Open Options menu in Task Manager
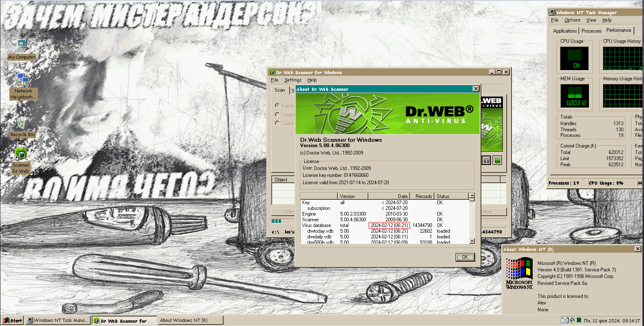 (572, 20)
